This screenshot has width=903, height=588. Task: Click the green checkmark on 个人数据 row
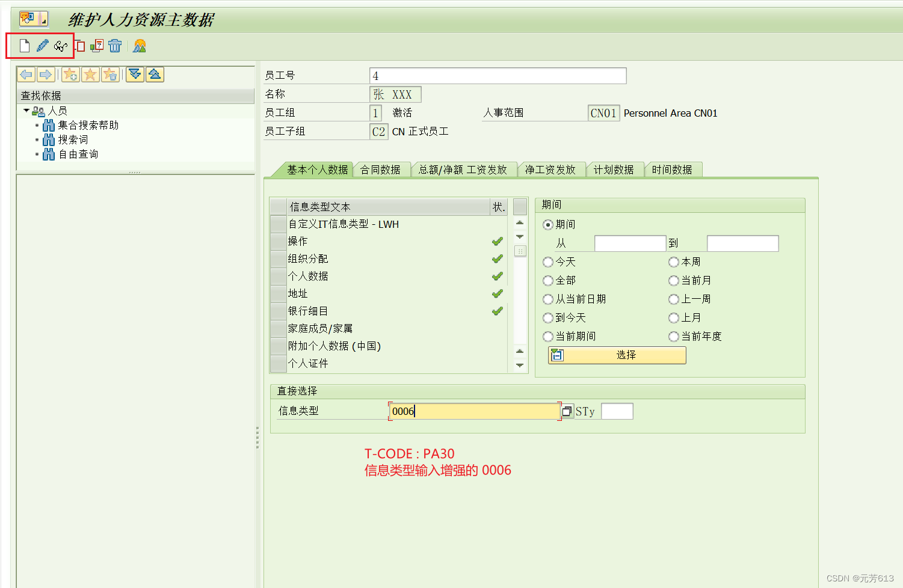tap(498, 277)
